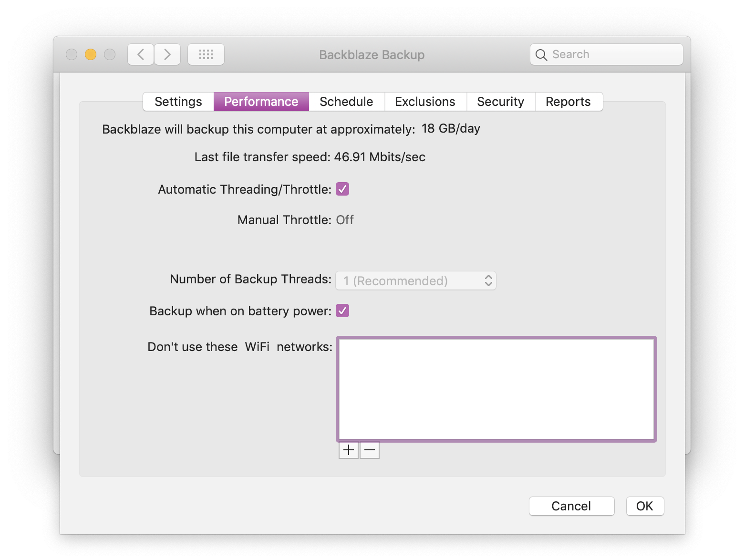744x560 pixels.
Task: Focus the Search field
Action: (x=607, y=54)
